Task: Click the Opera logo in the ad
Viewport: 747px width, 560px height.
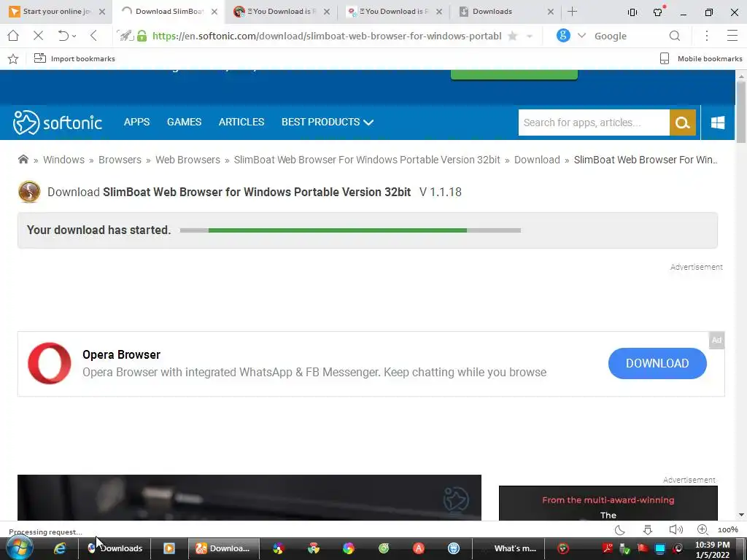Action: pyautogui.click(x=50, y=363)
